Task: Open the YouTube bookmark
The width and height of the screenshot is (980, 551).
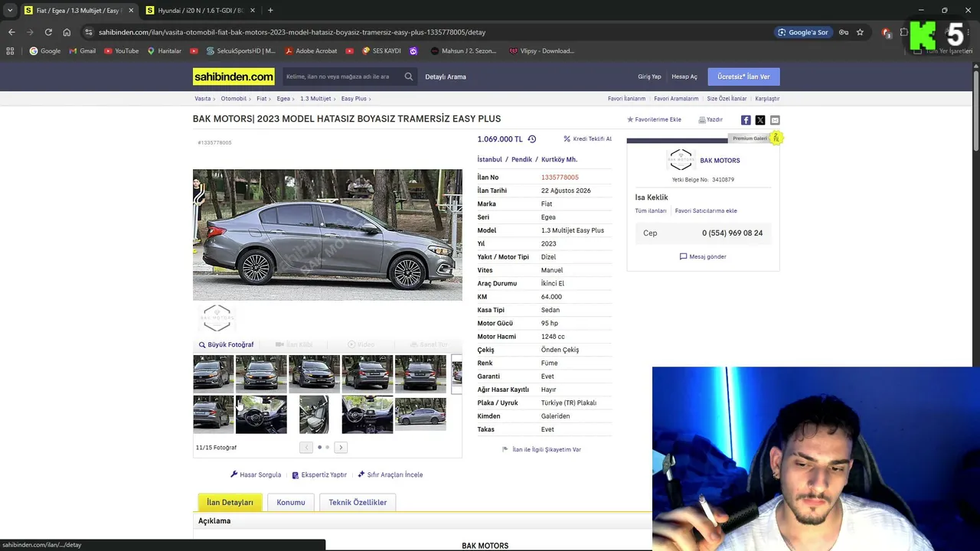Action: pos(121,51)
